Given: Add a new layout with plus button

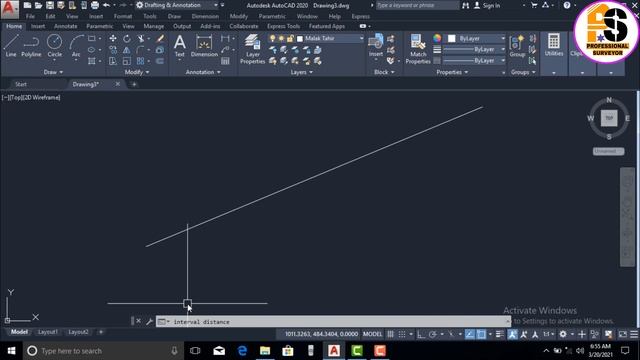Looking at the screenshot, I should tap(101, 332).
